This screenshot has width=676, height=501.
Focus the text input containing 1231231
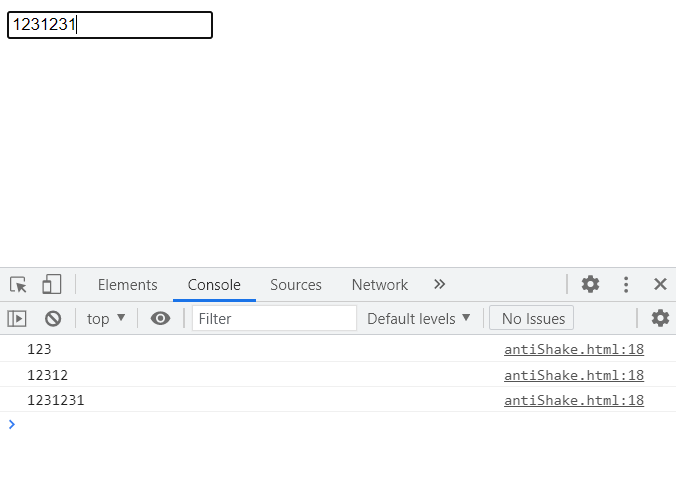point(110,25)
